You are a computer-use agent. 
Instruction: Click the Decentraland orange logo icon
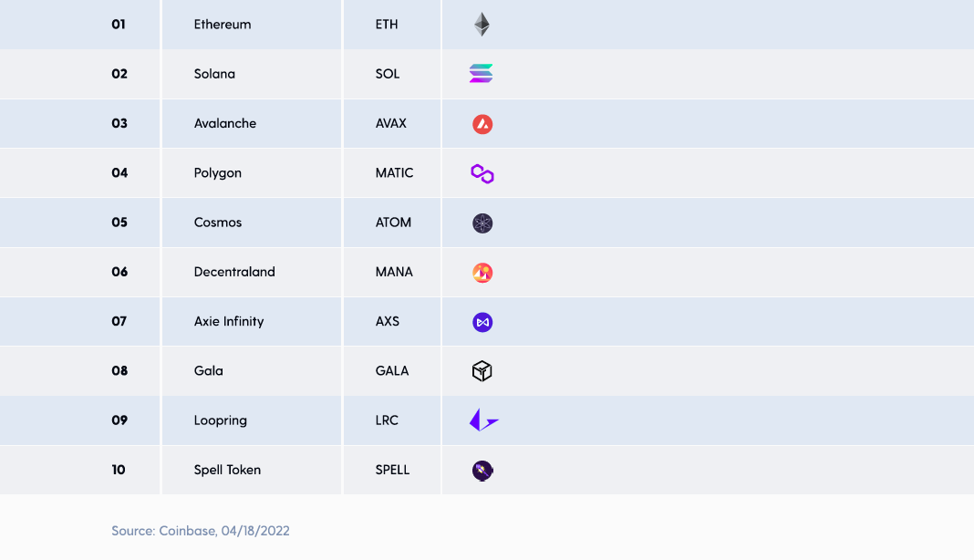point(482,272)
